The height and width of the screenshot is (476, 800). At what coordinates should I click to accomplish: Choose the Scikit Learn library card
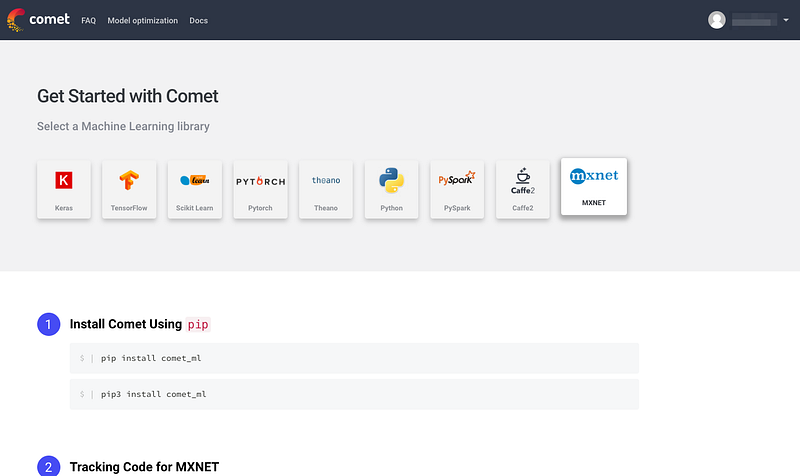(194, 189)
